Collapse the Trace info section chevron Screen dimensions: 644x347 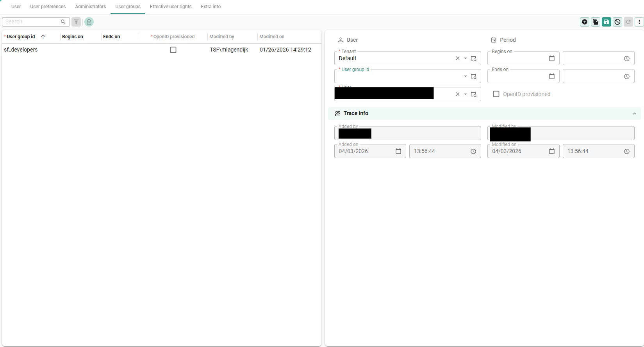click(x=634, y=114)
